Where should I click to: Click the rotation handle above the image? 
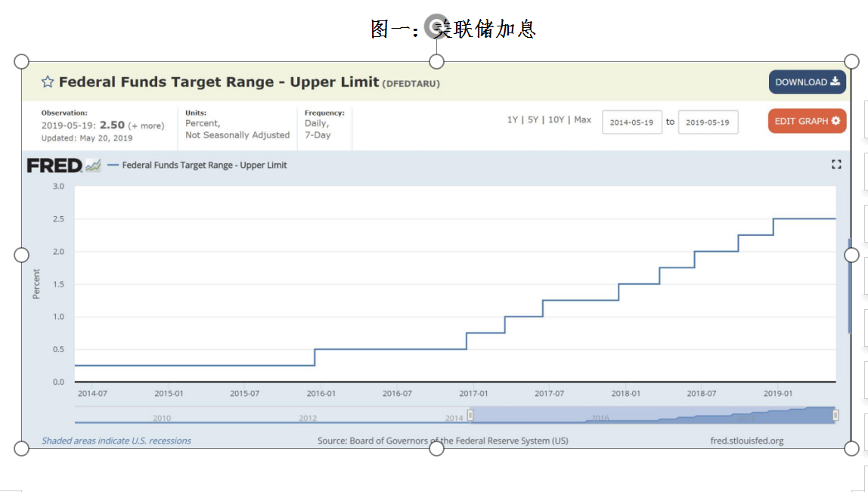[436, 28]
